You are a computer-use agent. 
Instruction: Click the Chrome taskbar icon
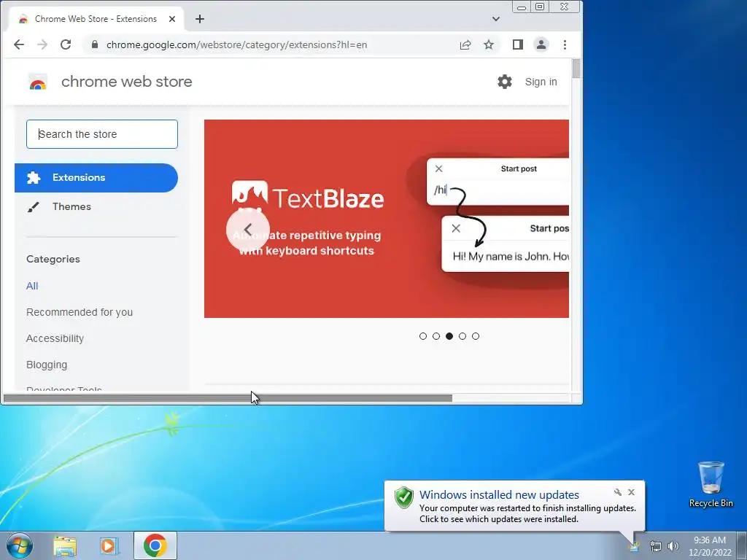coord(155,545)
